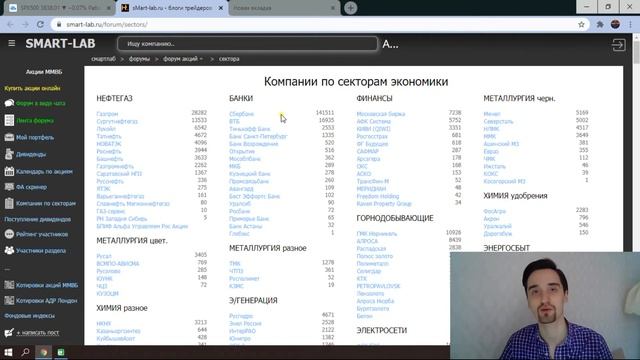Open the Chrome profile avatar
Screen dimensions: 640x360
click(x=615, y=24)
